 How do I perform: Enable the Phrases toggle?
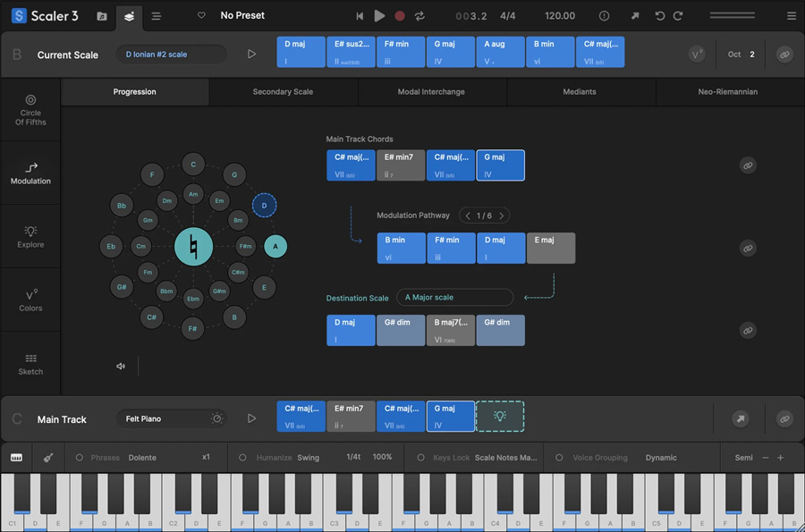coord(80,458)
